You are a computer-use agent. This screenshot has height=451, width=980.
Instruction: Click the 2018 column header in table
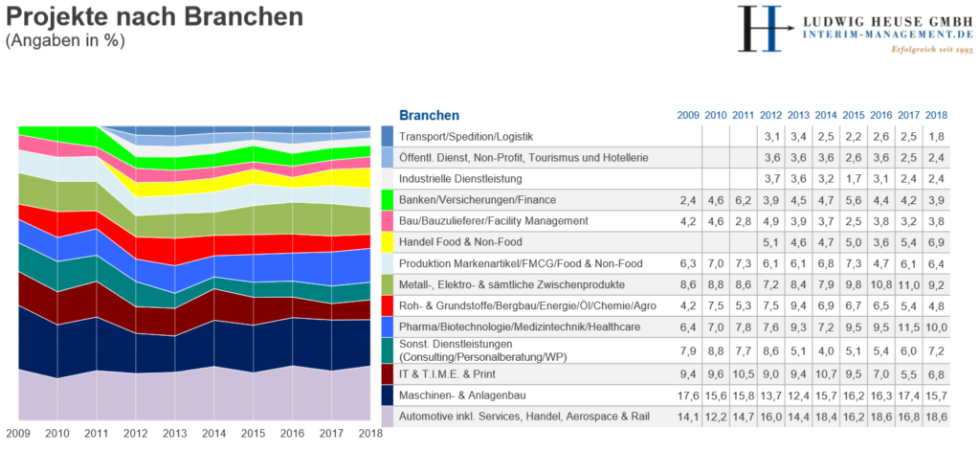937,116
